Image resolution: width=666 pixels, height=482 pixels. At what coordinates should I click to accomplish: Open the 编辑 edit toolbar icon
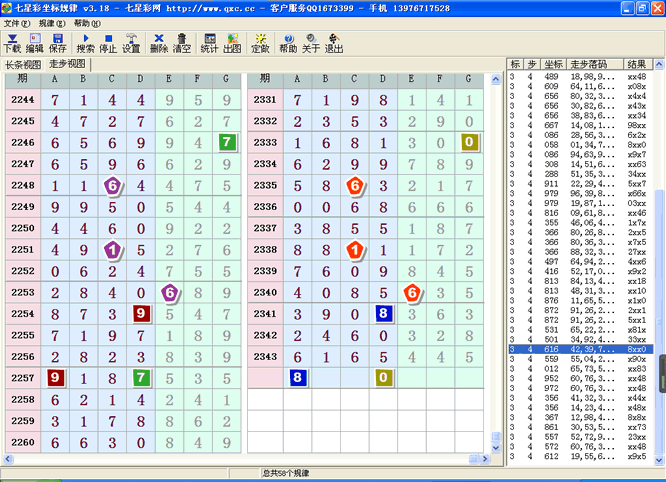[35, 43]
